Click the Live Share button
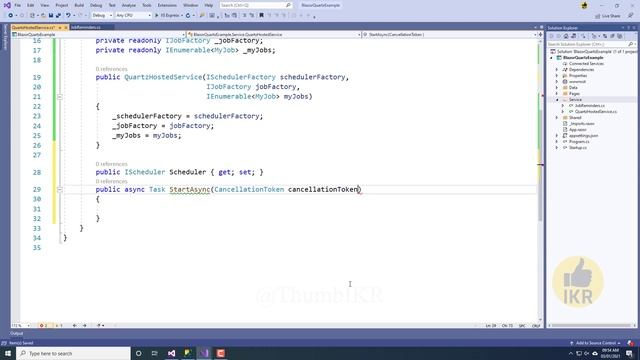 [x=608, y=16]
